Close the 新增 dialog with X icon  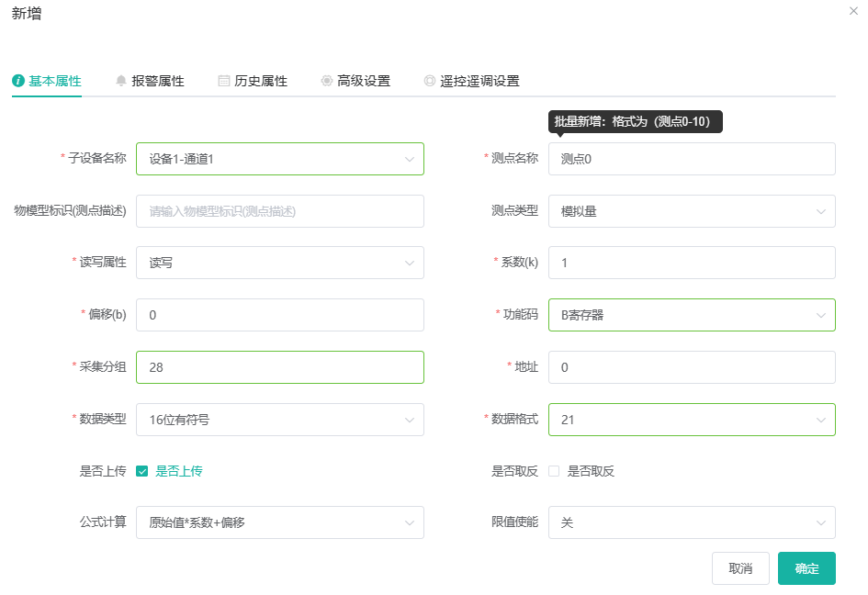(854, 10)
